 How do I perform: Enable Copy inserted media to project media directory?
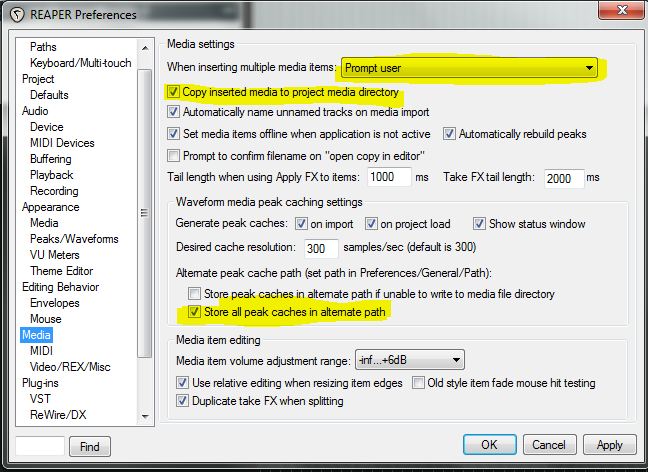(173, 91)
